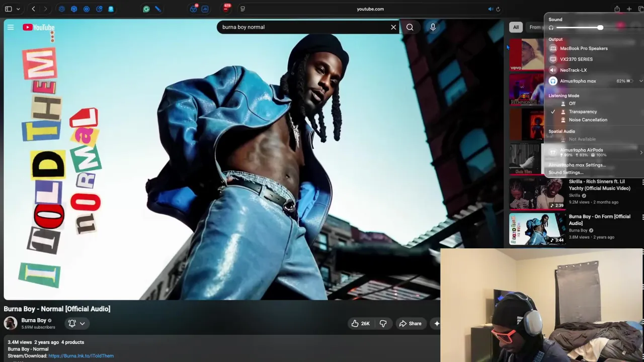The image size is (644, 362).
Task: Open Almustapha max Settings…
Action: pyautogui.click(x=577, y=165)
